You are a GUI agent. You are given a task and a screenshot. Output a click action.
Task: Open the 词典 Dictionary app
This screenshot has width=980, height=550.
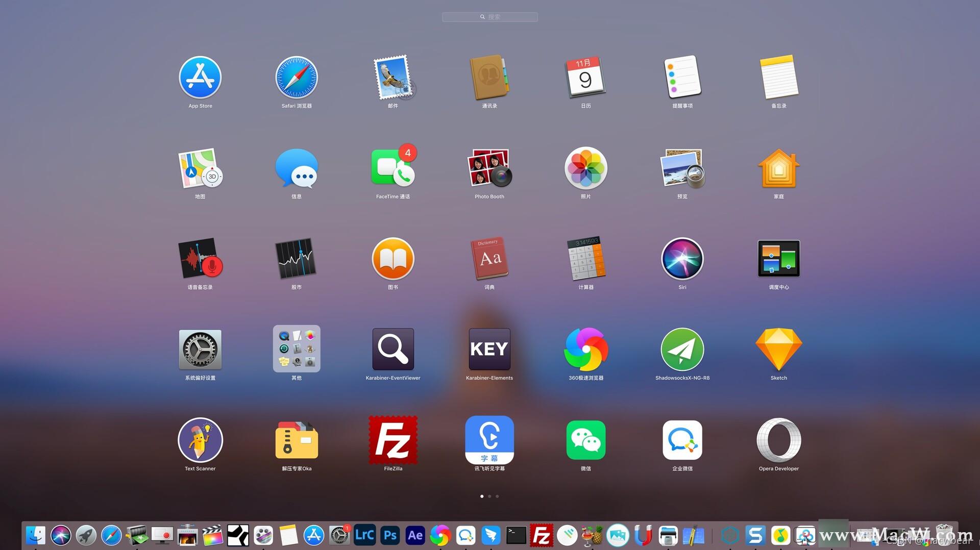[489, 259]
